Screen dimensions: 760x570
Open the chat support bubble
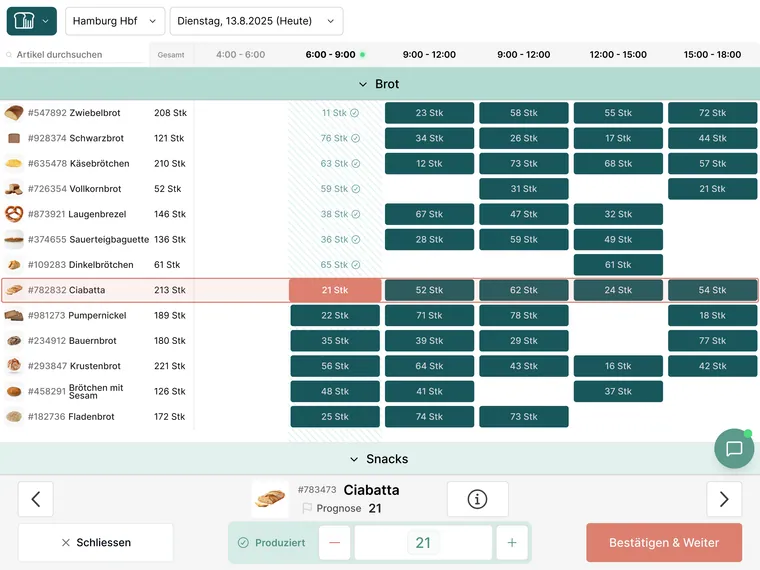(734, 448)
